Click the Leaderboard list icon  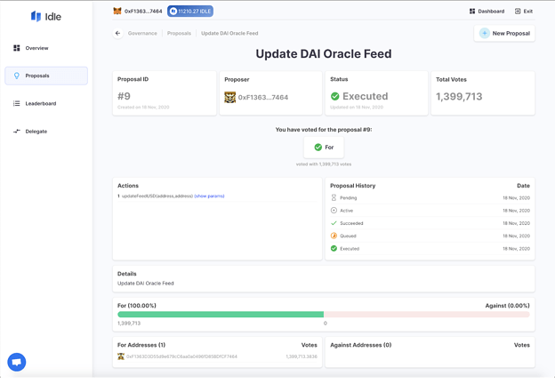pos(17,103)
